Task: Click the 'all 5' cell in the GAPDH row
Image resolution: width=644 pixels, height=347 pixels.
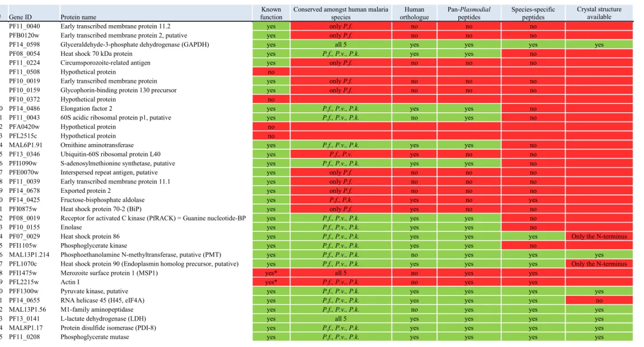Action: [341, 44]
